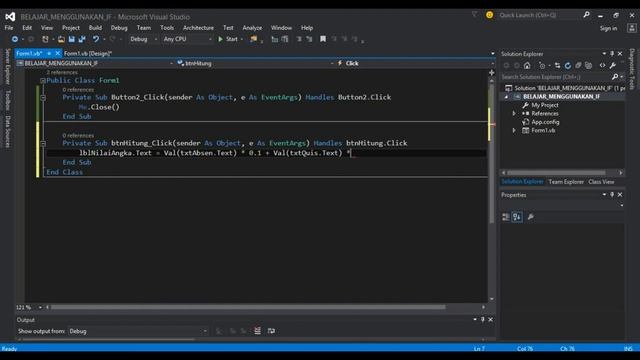Click the Navigate Backward toolbar icon
Image resolution: width=640 pixels, height=360 pixels.
(x=15, y=39)
